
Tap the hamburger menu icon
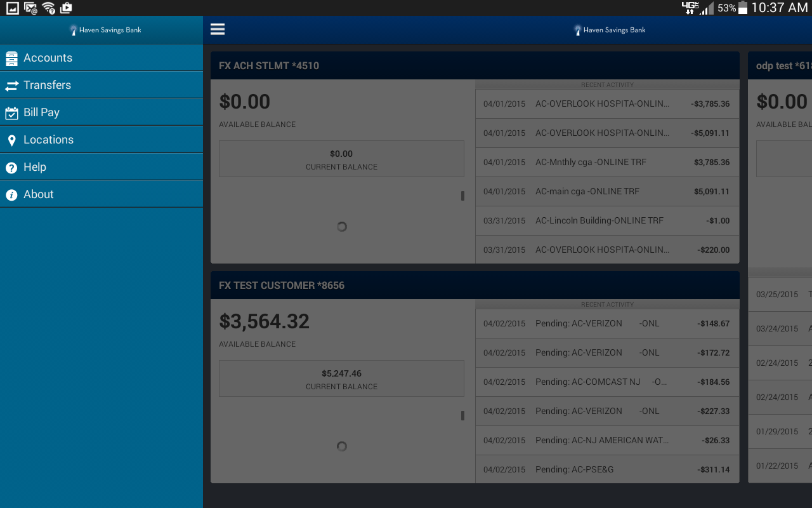[218, 29]
